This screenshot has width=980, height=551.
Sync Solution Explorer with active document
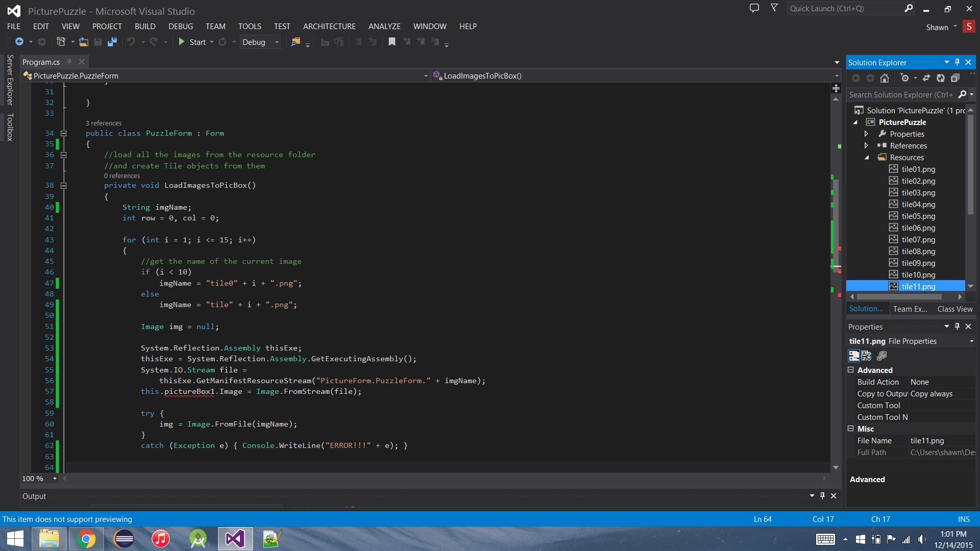tap(927, 78)
